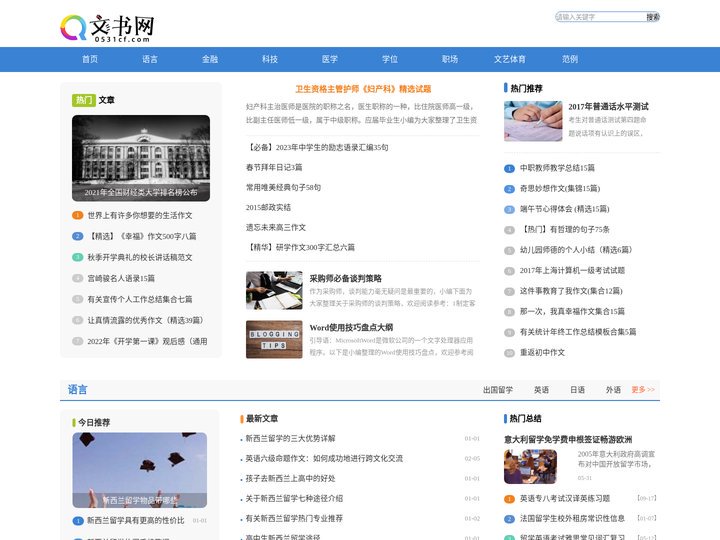Viewport: 720px width, 540px height.
Task: Read 秋季开学典礼的校长讲话稿范文
Action: point(140,258)
